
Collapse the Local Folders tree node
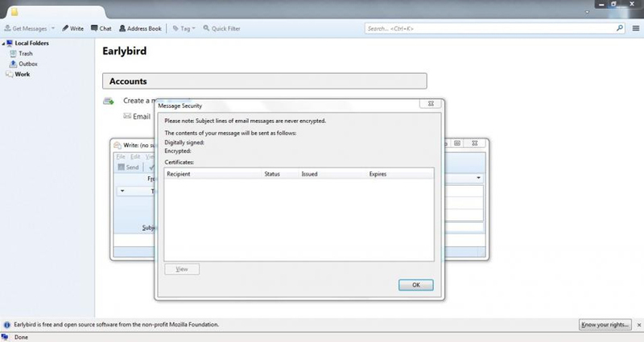pos(3,43)
